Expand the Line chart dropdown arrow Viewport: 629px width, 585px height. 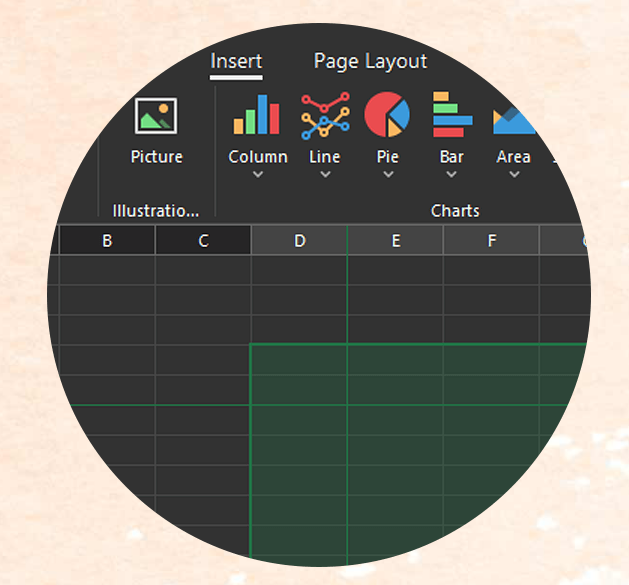click(325, 175)
